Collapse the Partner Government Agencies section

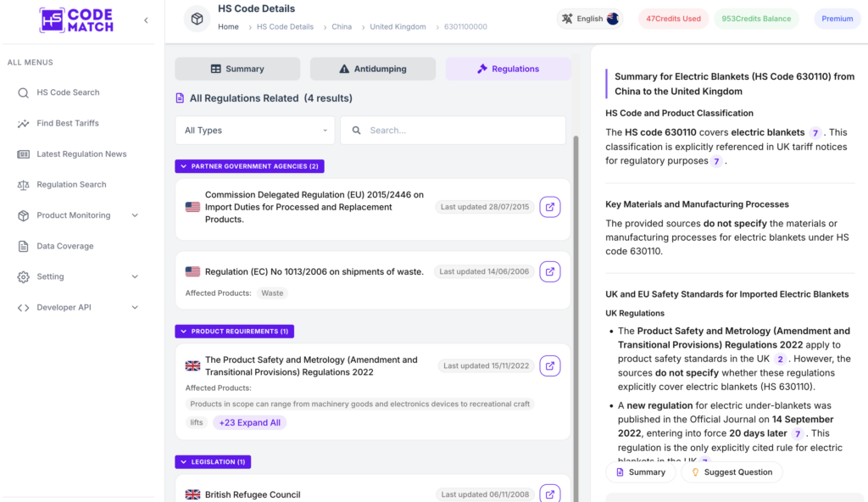click(x=250, y=166)
